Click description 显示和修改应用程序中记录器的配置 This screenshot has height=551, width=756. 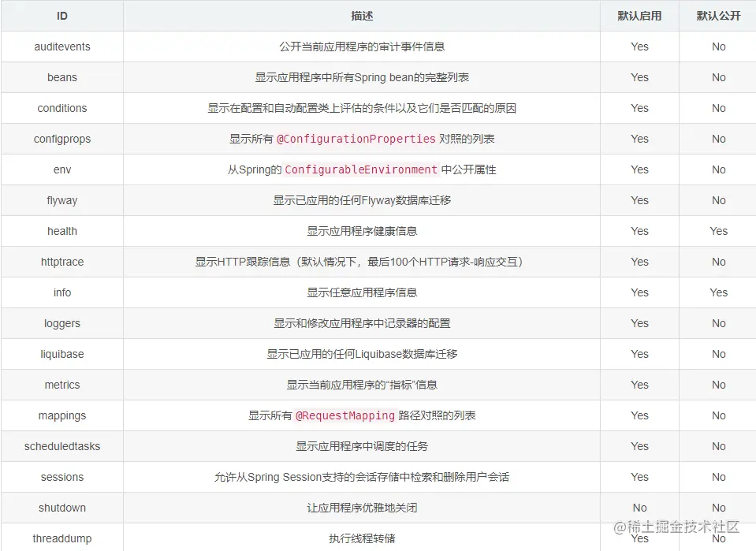pos(362,323)
